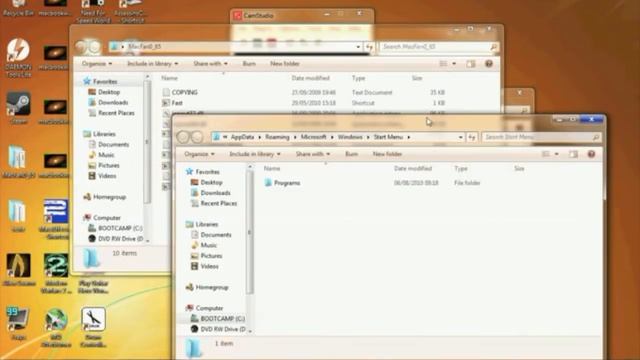Refresh the Start Menu folder address bar
The height and width of the screenshot is (360, 640).
click(472, 137)
